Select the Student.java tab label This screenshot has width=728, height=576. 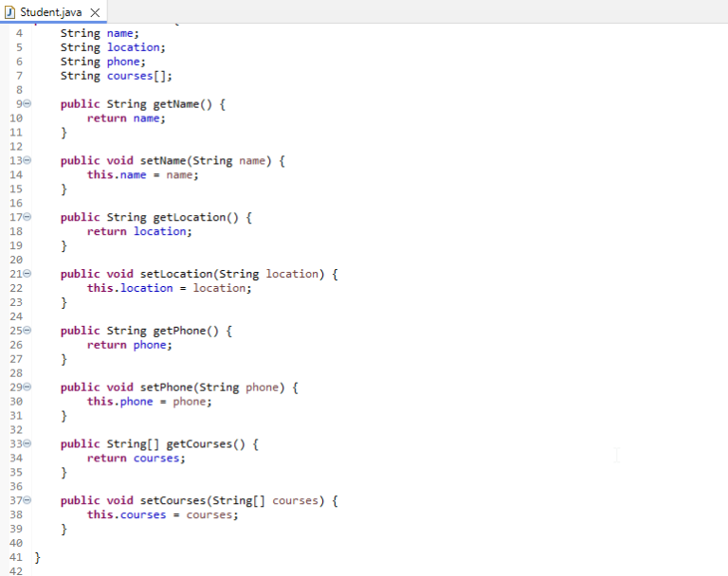(x=51, y=12)
